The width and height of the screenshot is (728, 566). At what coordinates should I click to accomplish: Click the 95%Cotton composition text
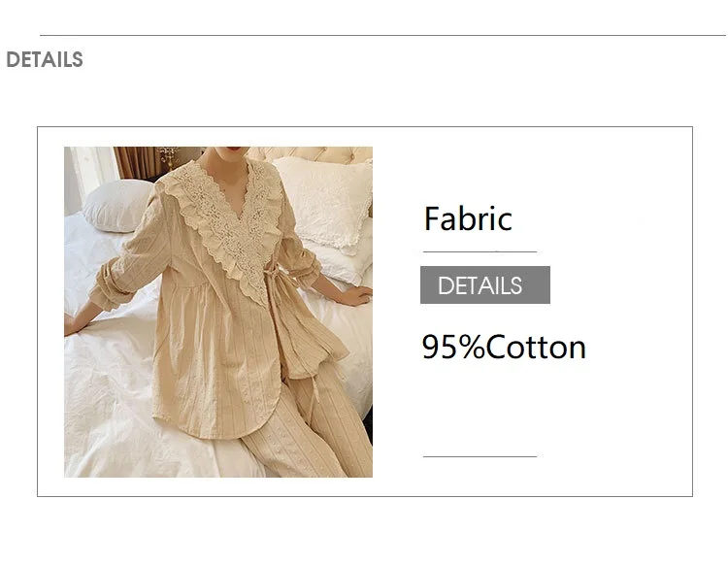click(503, 347)
